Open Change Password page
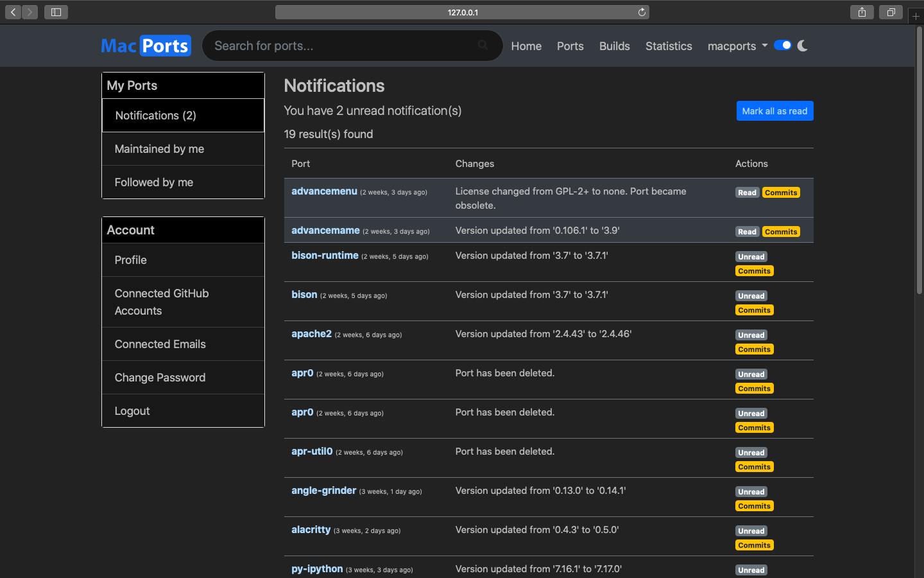 pyautogui.click(x=183, y=378)
